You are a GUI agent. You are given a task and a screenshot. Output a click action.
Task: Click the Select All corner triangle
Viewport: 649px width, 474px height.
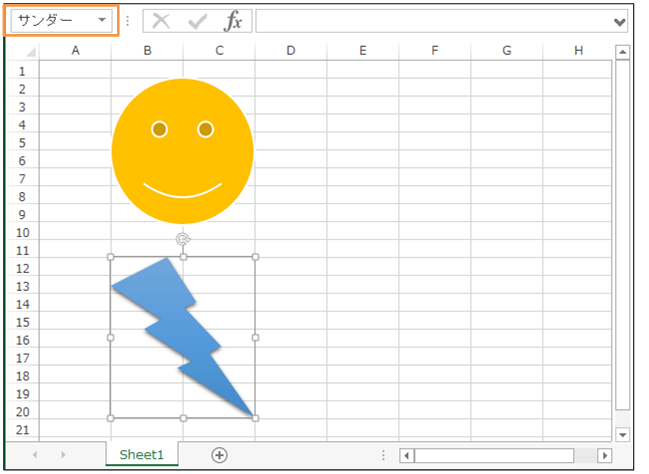[30, 52]
